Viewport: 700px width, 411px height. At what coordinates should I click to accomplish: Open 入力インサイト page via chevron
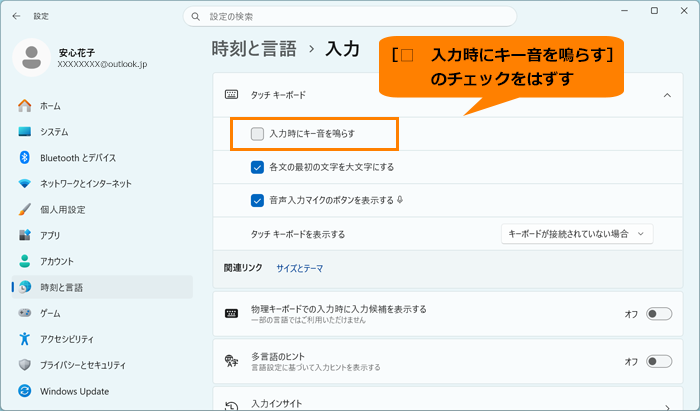tap(667, 407)
